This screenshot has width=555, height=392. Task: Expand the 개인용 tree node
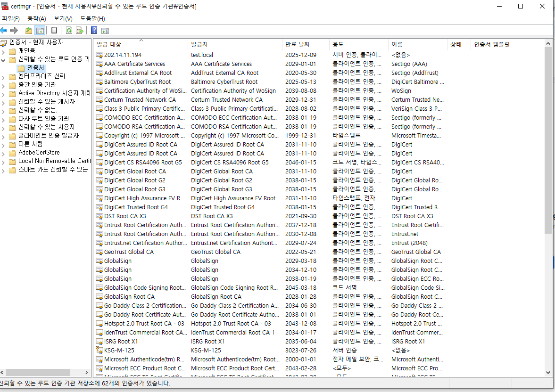tap(3, 52)
